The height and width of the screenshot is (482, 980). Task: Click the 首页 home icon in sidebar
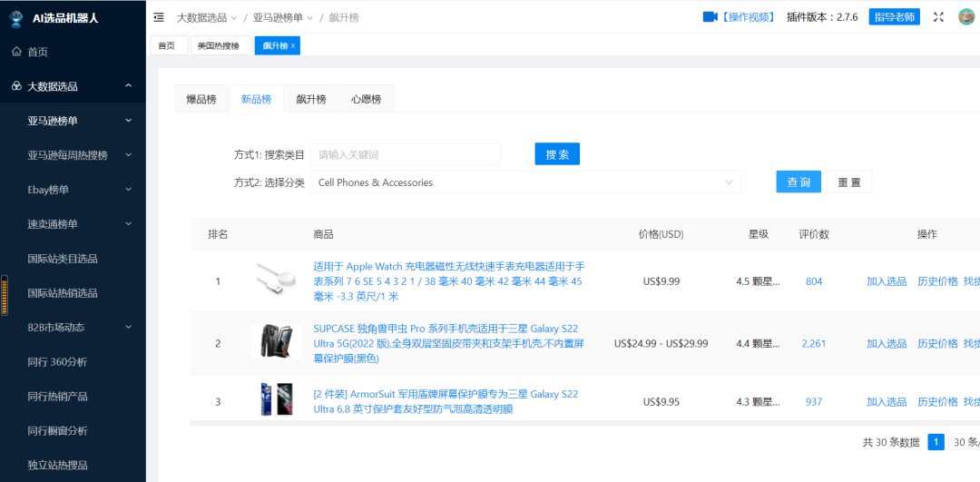click(x=17, y=52)
